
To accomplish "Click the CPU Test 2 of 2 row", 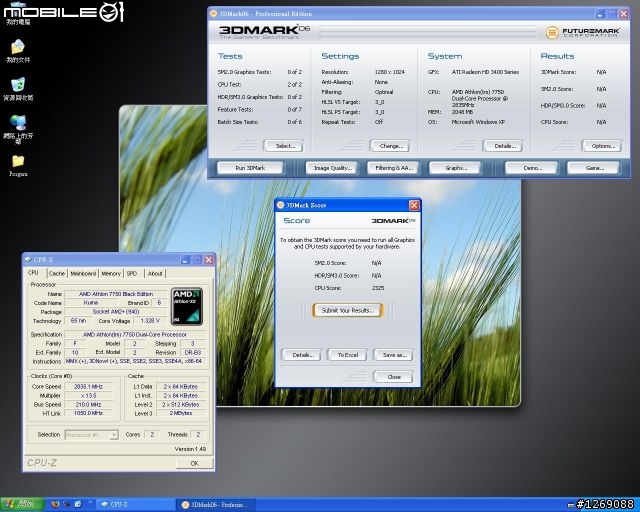I will click(260, 85).
